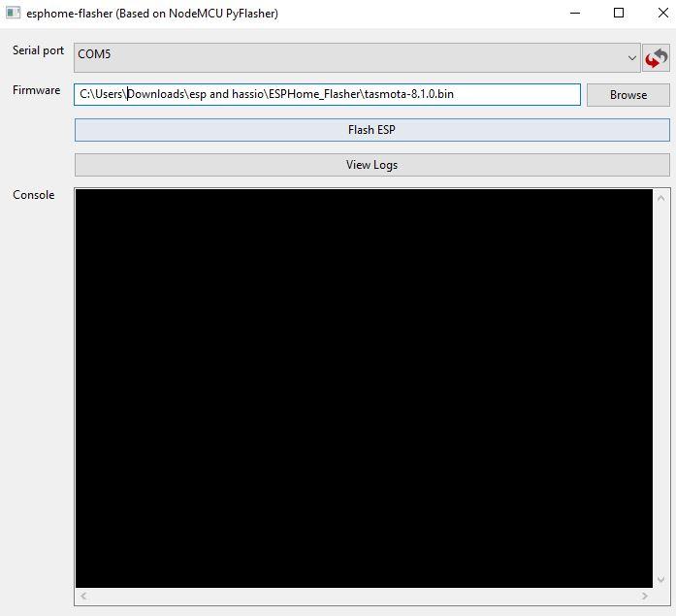Screen dimensions: 676x616
Task: Maximize the esphome-flasher window
Action: (619, 13)
